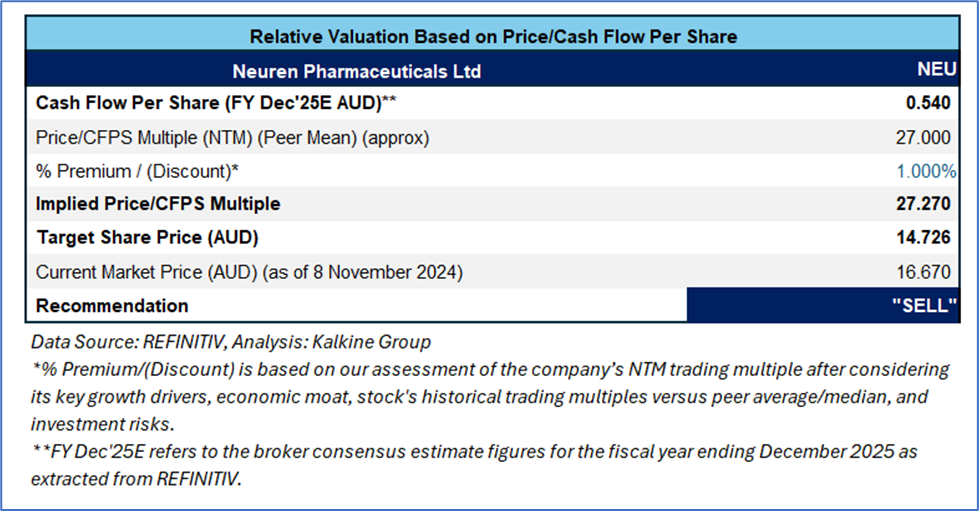This screenshot has height=511, width=979.
Task: Select the Recommendation row label
Action: [x=112, y=305]
